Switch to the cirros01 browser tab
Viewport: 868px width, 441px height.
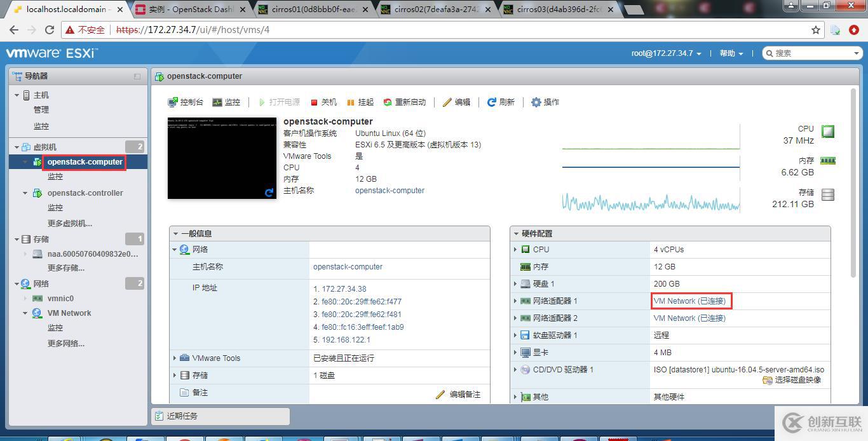(x=315, y=10)
